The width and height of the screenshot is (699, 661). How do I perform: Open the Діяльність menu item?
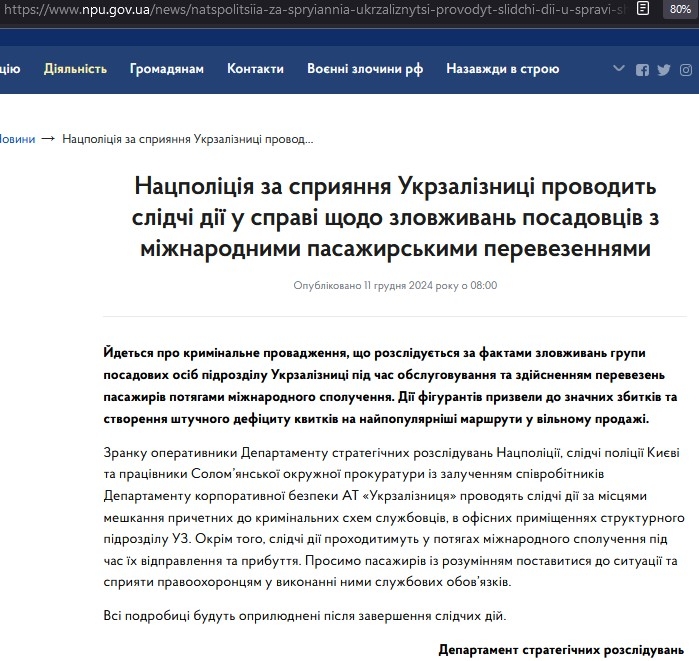tap(75, 69)
